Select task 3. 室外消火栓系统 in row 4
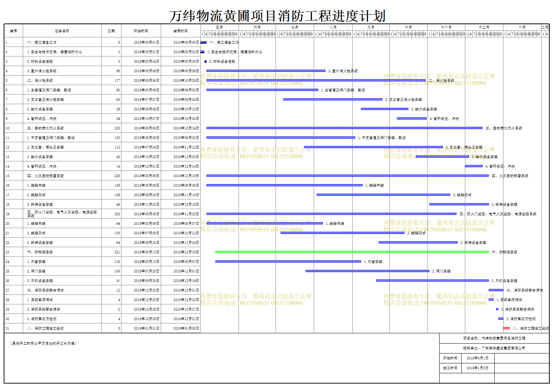This screenshot has height=392, width=553. pyautogui.click(x=42, y=71)
